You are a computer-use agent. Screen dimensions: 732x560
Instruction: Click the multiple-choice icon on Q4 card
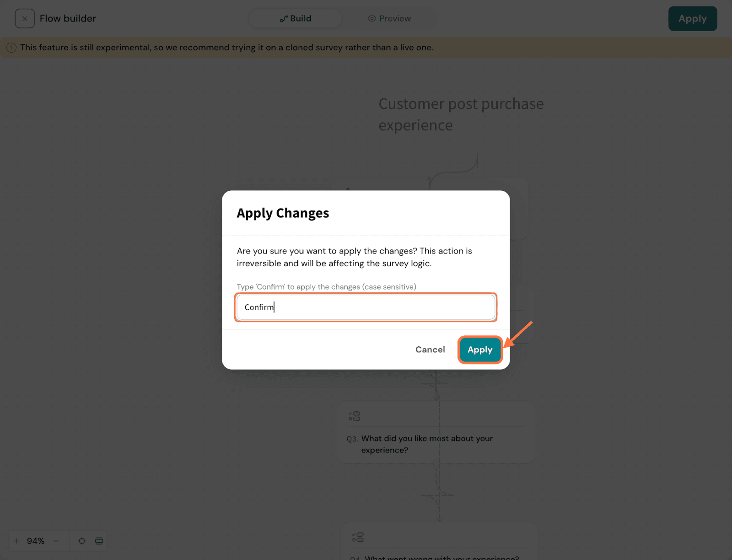(x=358, y=537)
